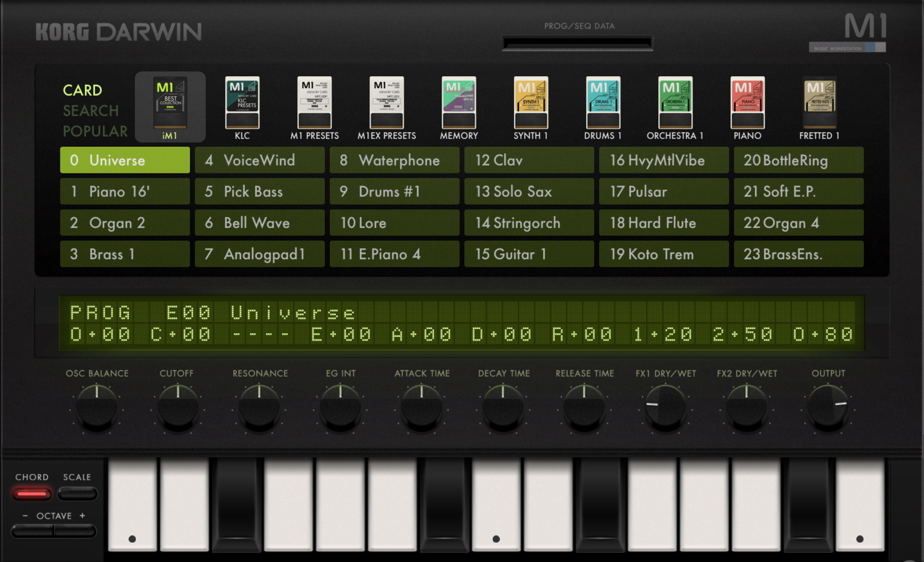The height and width of the screenshot is (562, 924).
Task: Select program 20 BottleRing
Action: pyautogui.click(x=799, y=160)
